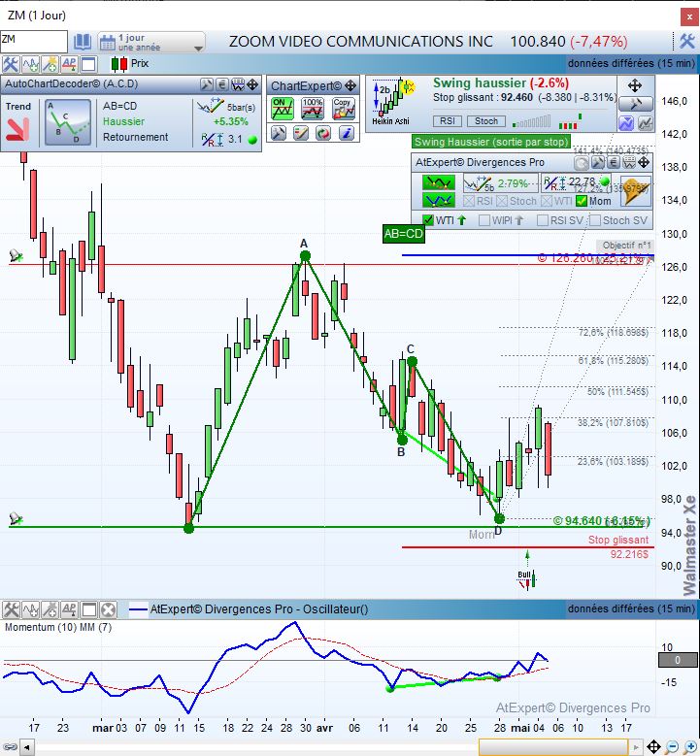Open Divergences Pro wrench settings icon
The image size is (700, 756).
point(598,163)
